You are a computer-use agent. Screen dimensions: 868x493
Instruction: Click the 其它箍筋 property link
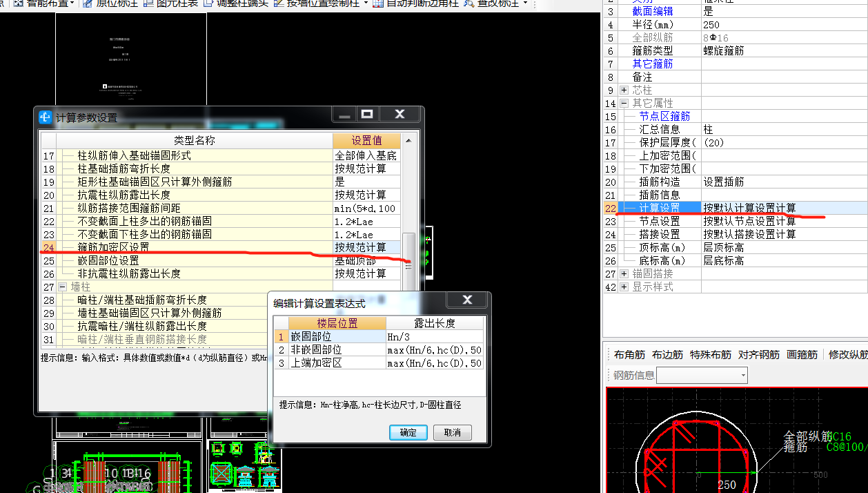coord(653,64)
